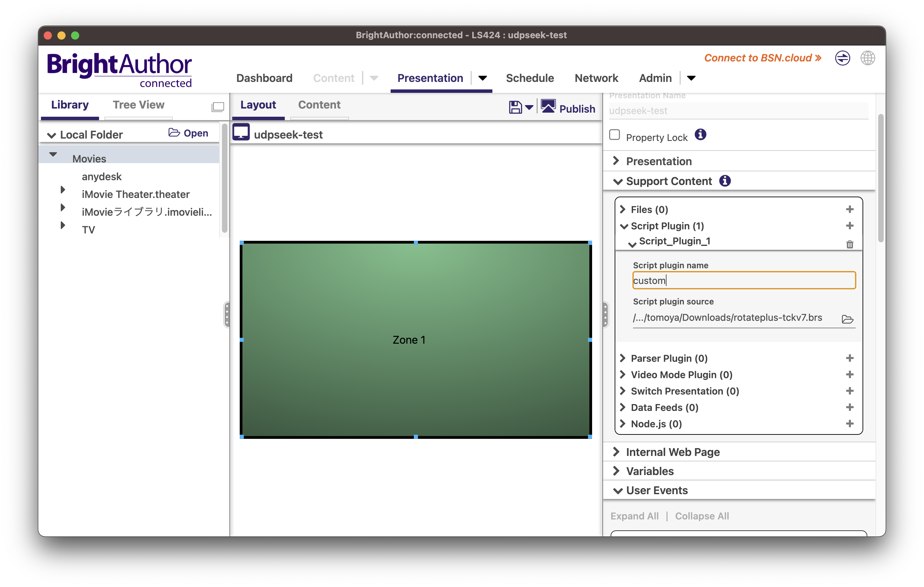Image resolution: width=924 pixels, height=587 pixels.
Task: Open the Schedule menu tab
Action: pyautogui.click(x=530, y=78)
